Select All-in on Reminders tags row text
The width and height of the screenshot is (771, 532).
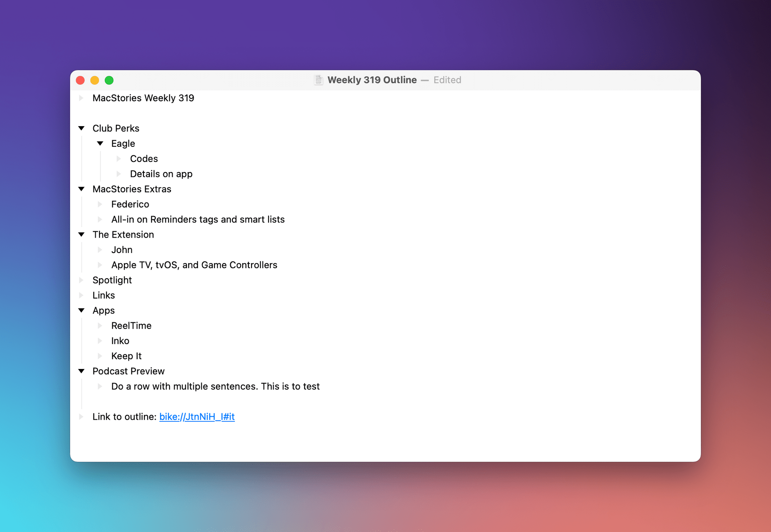tap(198, 220)
